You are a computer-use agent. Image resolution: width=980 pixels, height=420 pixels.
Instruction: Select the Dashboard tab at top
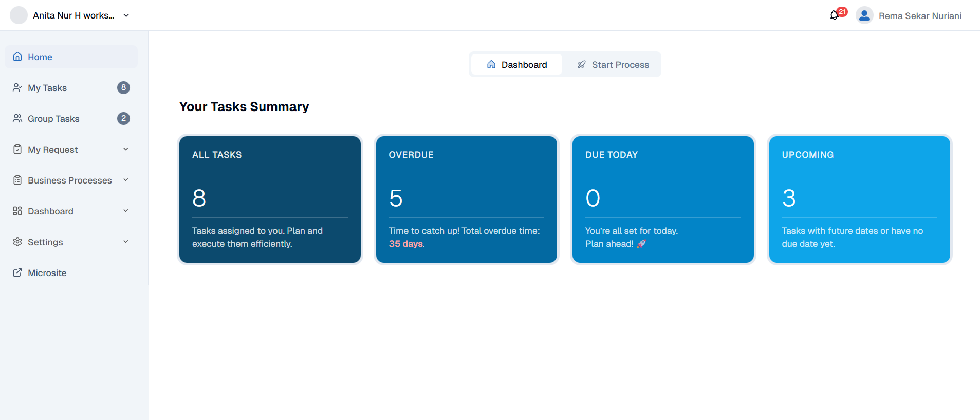click(516, 65)
